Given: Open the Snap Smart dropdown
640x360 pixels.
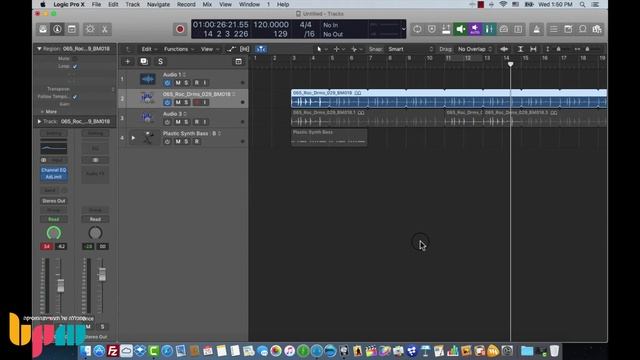Looking at the screenshot, I should click(x=410, y=49).
